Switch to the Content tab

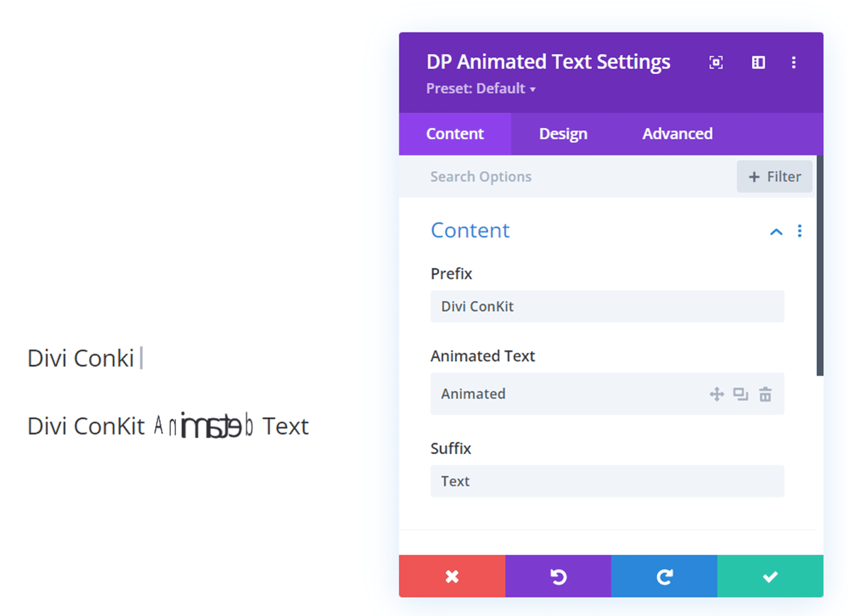[x=455, y=134]
